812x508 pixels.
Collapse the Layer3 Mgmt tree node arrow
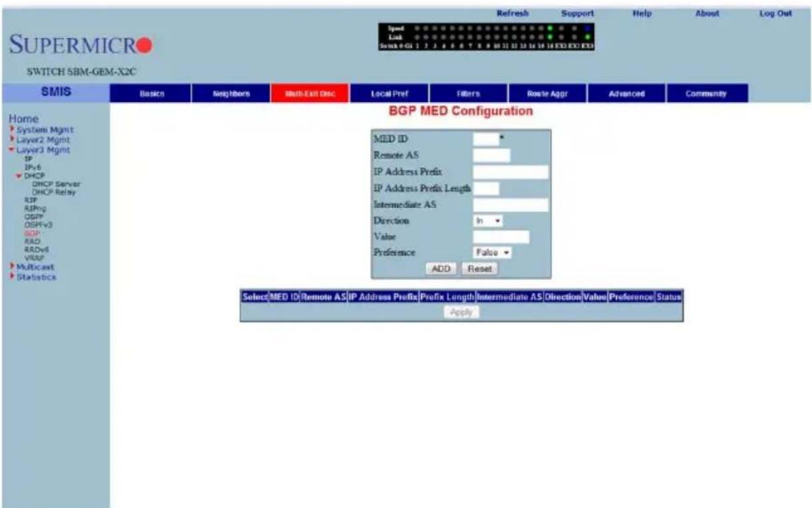(11, 150)
